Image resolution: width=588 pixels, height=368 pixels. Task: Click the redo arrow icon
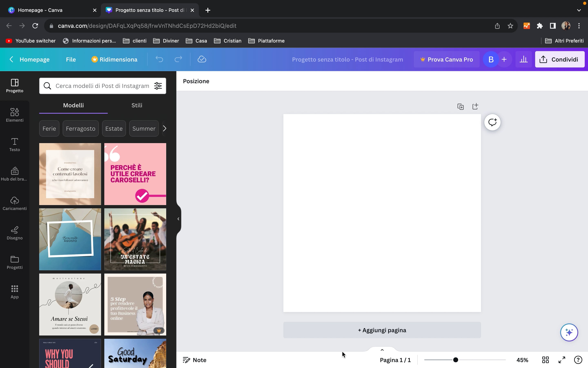pyautogui.click(x=178, y=59)
